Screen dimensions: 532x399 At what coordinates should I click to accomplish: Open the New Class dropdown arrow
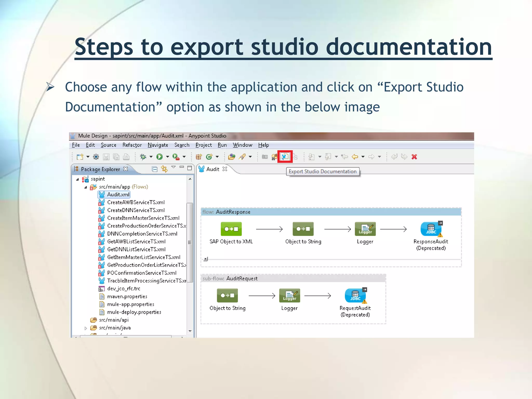click(x=217, y=157)
